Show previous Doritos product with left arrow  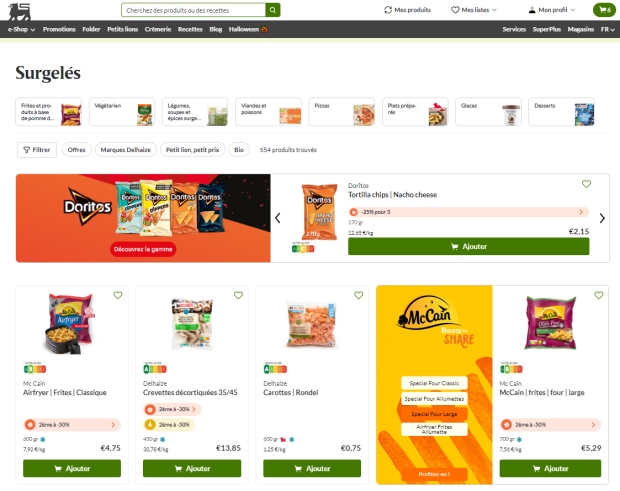(278, 218)
